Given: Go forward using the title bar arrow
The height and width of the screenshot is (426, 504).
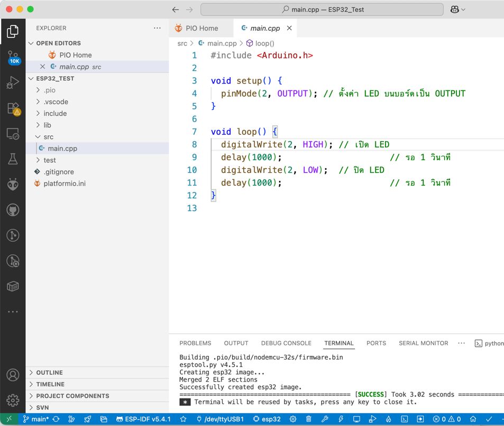Looking at the screenshot, I should (189, 10).
